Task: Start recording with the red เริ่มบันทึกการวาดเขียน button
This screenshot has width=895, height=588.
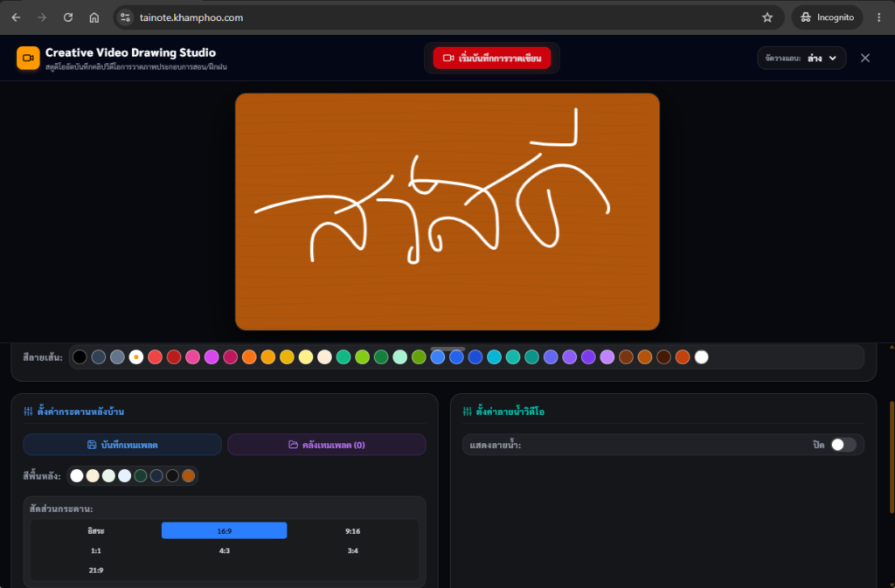Action: pyautogui.click(x=492, y=59)
